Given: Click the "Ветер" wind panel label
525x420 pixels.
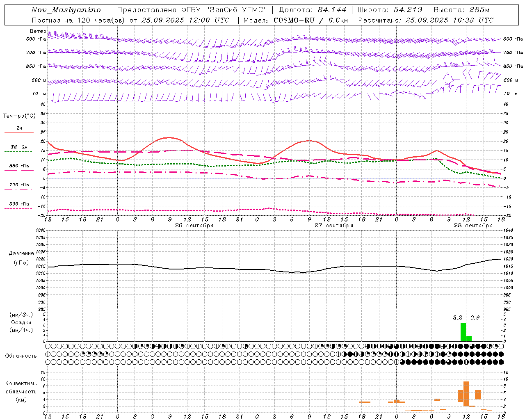Looking at the screenshot, I should [x=38, y=31].
